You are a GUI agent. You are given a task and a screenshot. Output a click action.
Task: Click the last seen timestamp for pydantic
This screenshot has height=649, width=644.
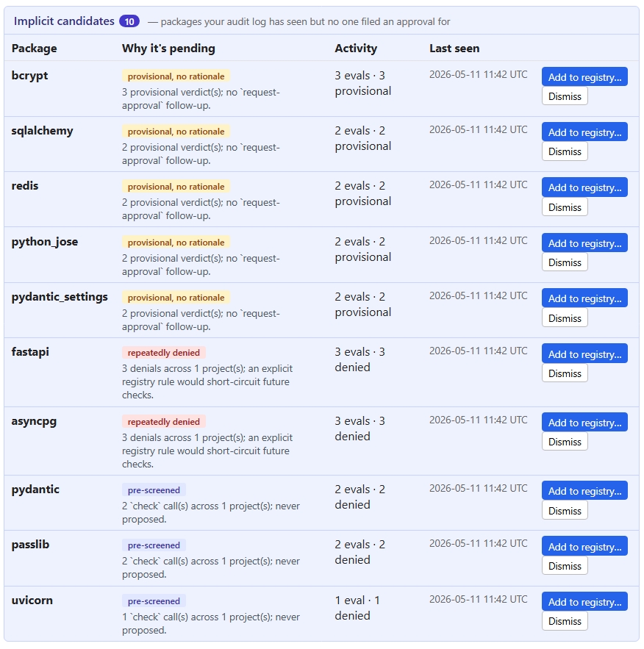[x=478, y=488]
